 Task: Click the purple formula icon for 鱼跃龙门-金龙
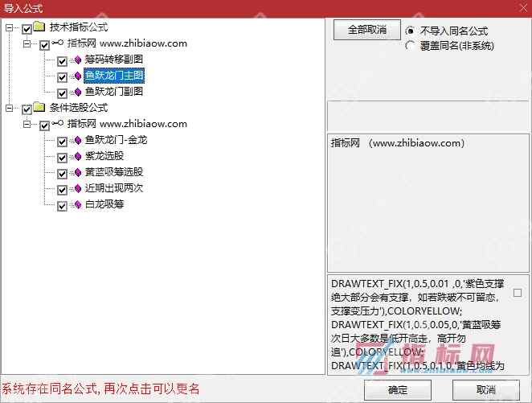(x=78, y=140)
